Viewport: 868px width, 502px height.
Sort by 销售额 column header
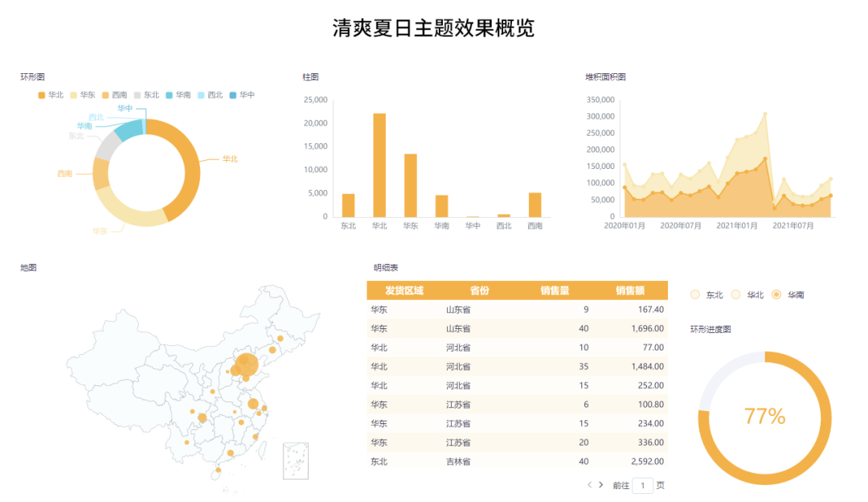pyautogui.click(x=630, y=290)
